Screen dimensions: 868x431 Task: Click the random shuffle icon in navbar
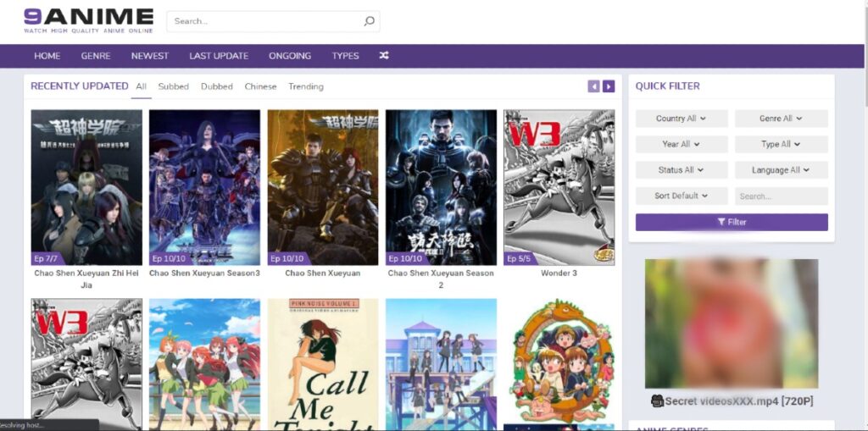click(x=384, y=55)
